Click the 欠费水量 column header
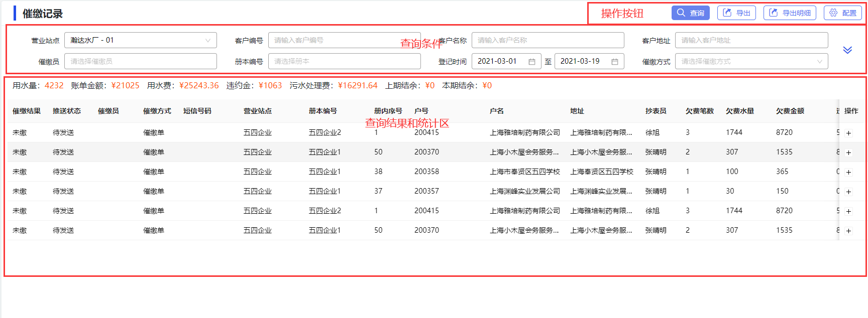868x318 pixels. 740,111
